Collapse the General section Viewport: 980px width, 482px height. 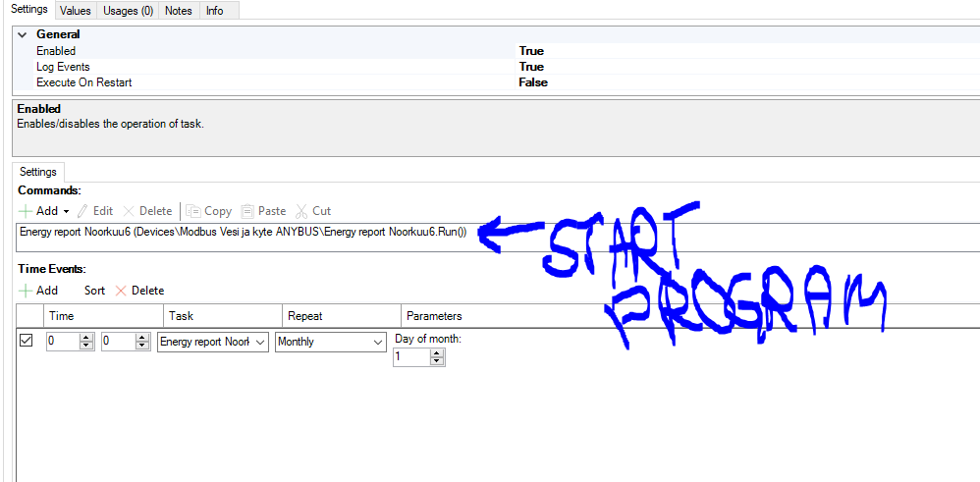click(x=23, y=34)
